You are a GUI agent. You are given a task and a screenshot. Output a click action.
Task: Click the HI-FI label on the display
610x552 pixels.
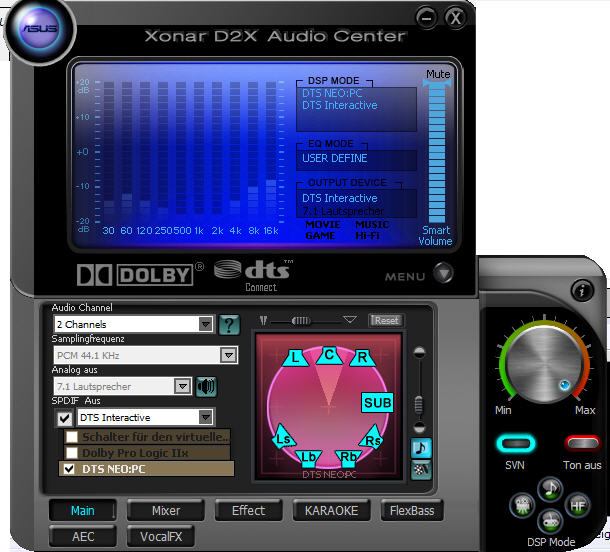tap(367, 235)
